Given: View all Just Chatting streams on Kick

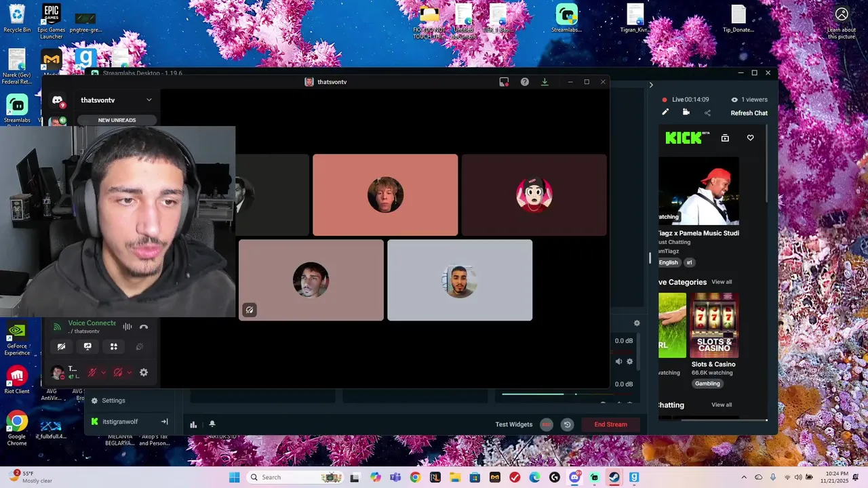Looking at the screenshot, I should click(x=722, y=405).
